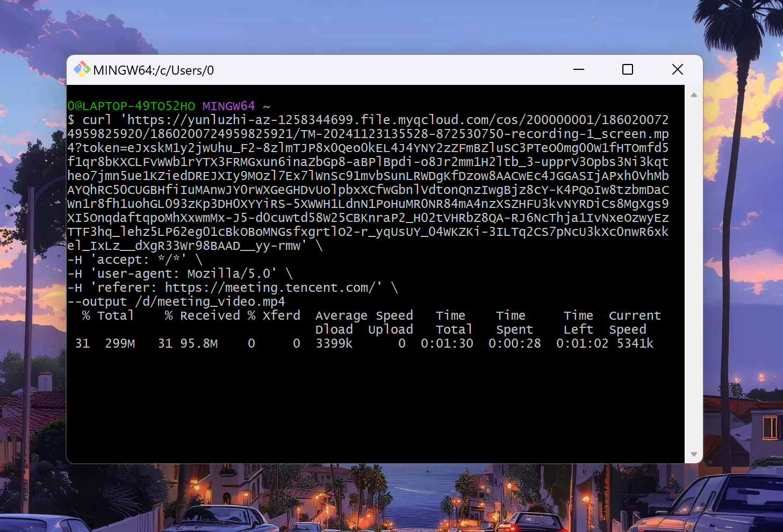Click the user-agent Mozilla/5.0 header line
Image resolution: width=783 pixels, height=532 pixels.
tap(179, 273)
